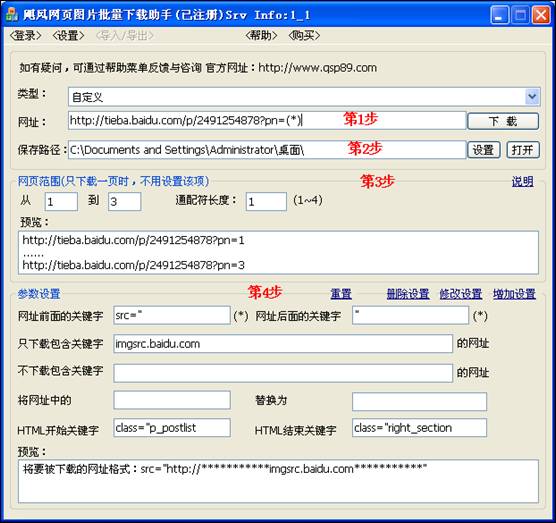556x523 pixels.
Task: Open the 设置 menu
Action: click(x=68, y=35)
